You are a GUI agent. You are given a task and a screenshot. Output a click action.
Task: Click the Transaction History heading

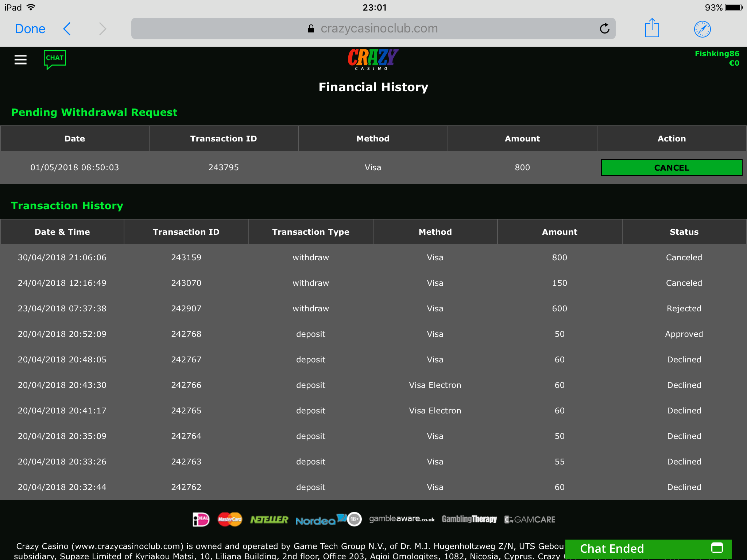pyautogui.click(x=67, y=206)
